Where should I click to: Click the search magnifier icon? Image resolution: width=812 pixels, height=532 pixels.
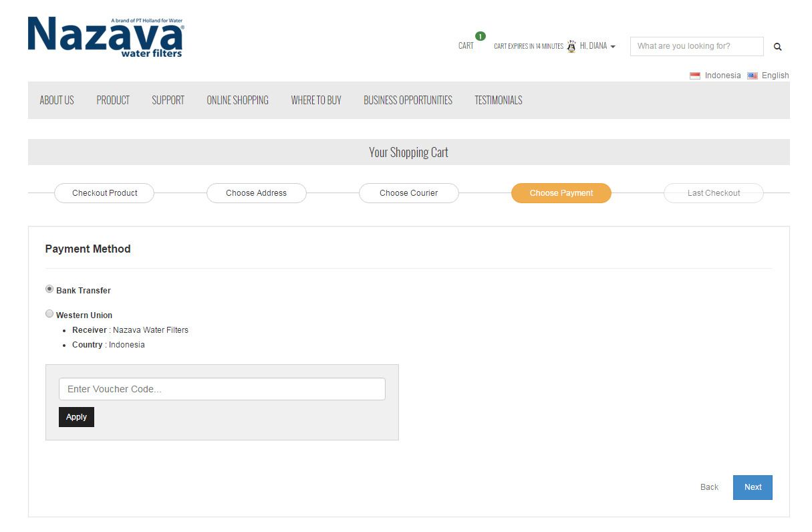(x=777, y=47)
